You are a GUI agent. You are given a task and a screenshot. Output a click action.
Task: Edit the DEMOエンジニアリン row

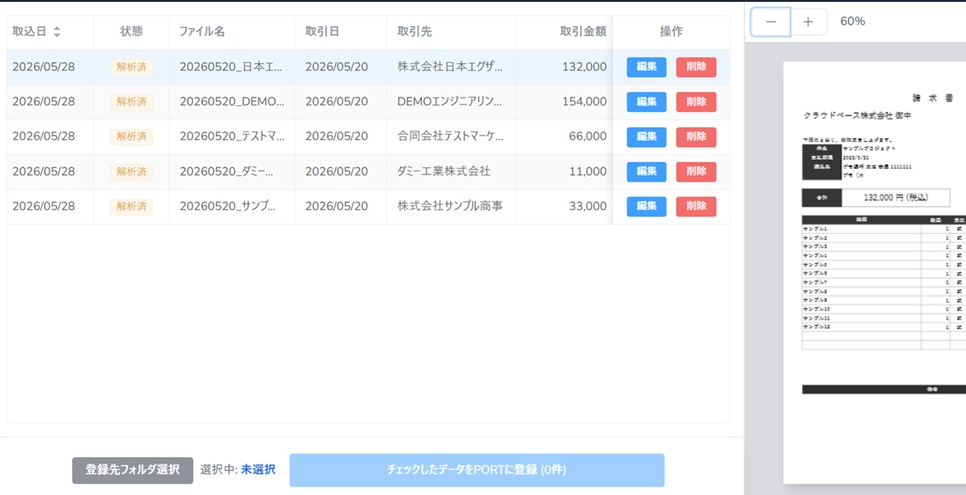tap(646, 102)
